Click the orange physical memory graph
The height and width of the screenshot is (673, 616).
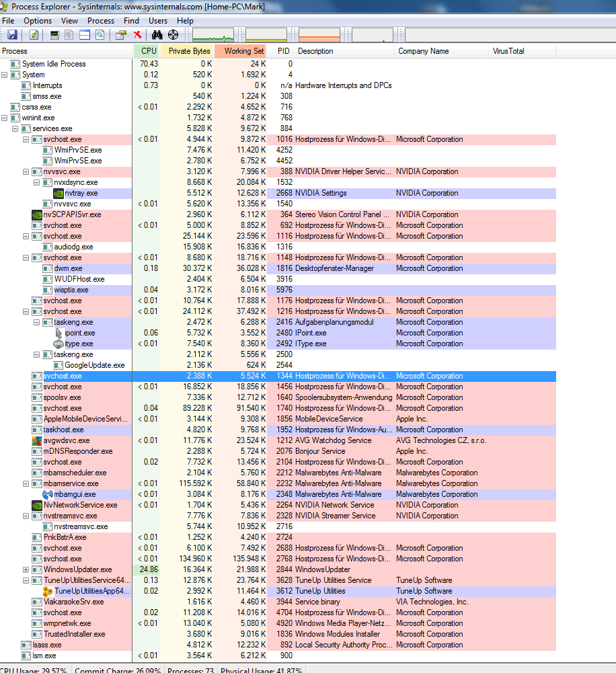[319, 35]
